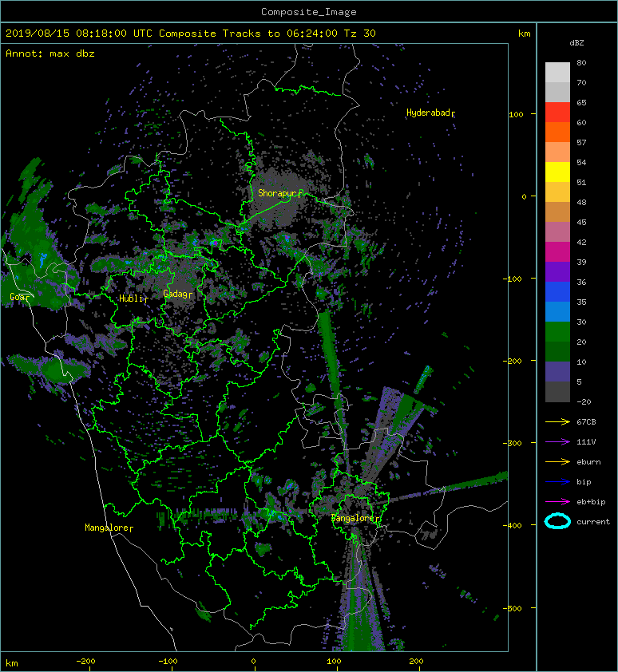Click the 35 dBZ light blue swatch
This screenshot has height=672, width=618.
pyautogui.click(x=557, y=311)
